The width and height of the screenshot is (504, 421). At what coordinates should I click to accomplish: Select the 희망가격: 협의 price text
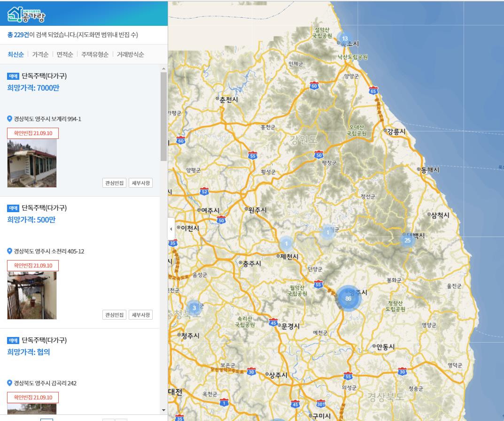[29, 352]
